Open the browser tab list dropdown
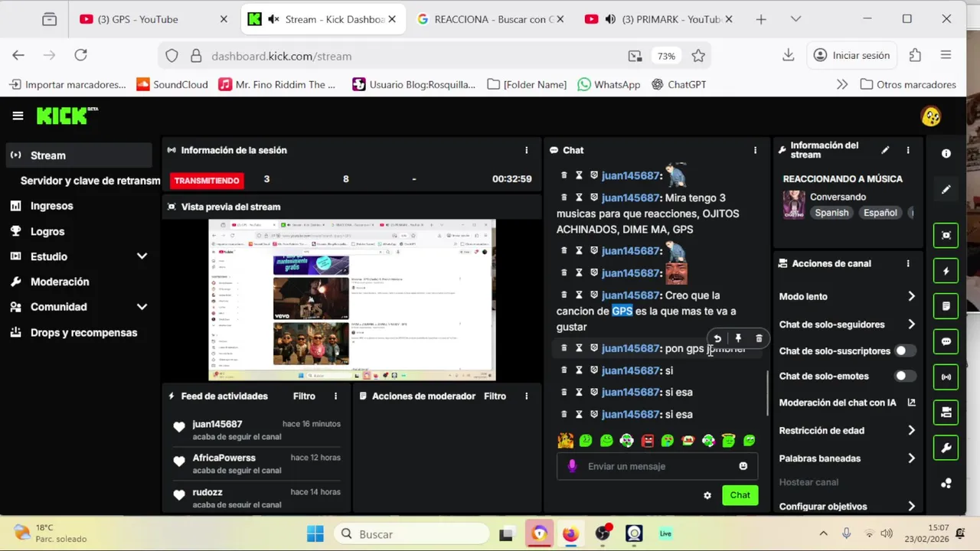The width and height of the screenshot is (980, 551). coord(795,19)
